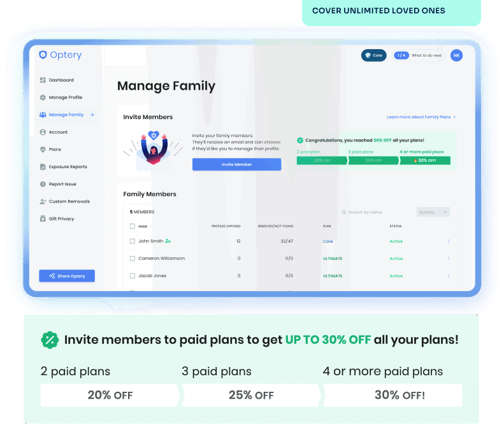504x430 pixels.
Task: Click the NK user avatar
Action: (x=456, y=55)
